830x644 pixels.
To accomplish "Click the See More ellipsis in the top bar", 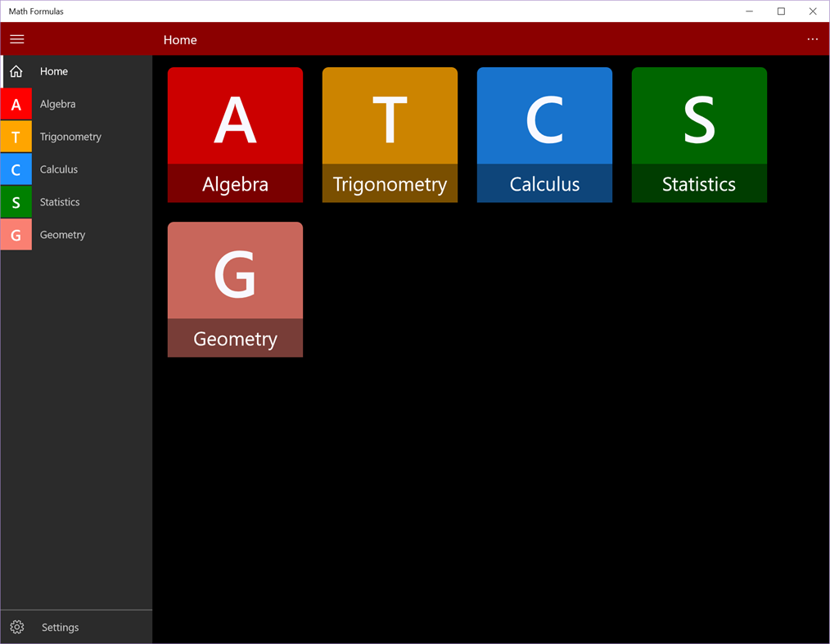I will point(812,39).
